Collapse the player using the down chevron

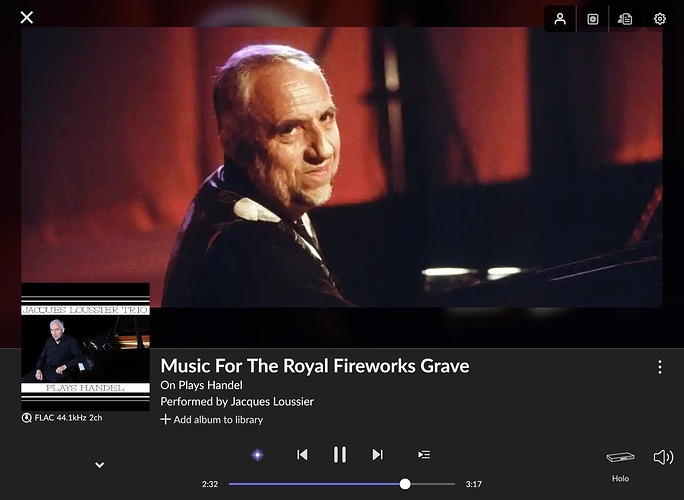tap(99, 465)
